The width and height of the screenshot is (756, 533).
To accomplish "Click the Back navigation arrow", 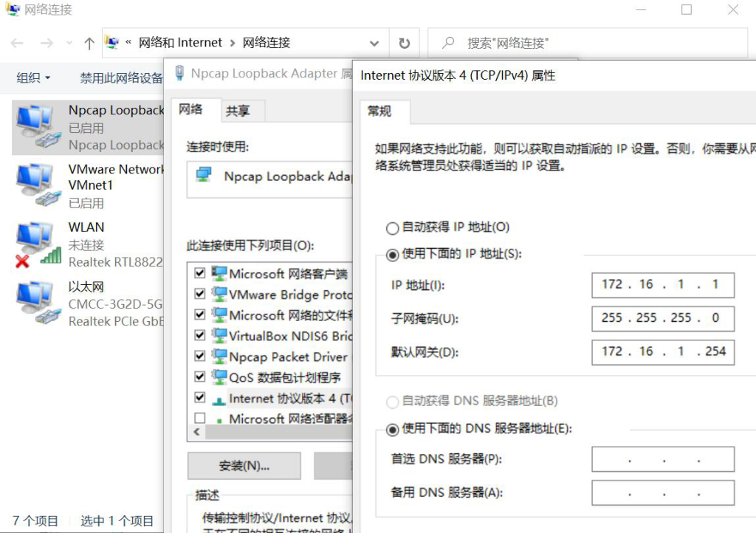I will 17,44.
